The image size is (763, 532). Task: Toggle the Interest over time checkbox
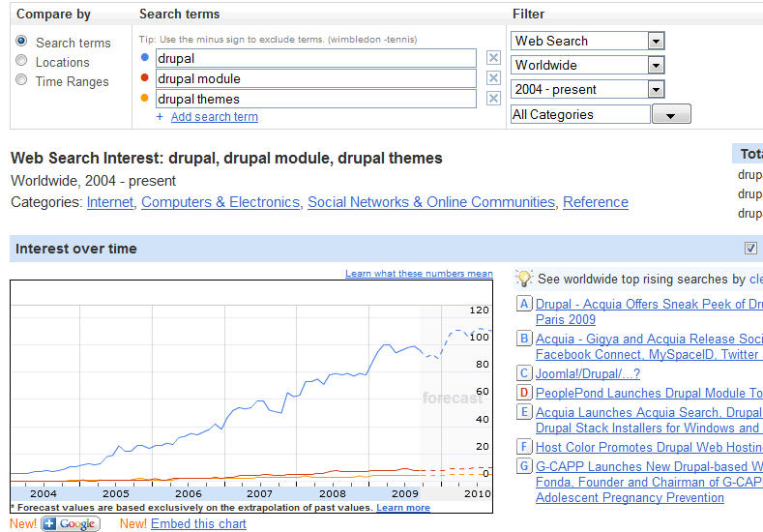tap(750, 249)
